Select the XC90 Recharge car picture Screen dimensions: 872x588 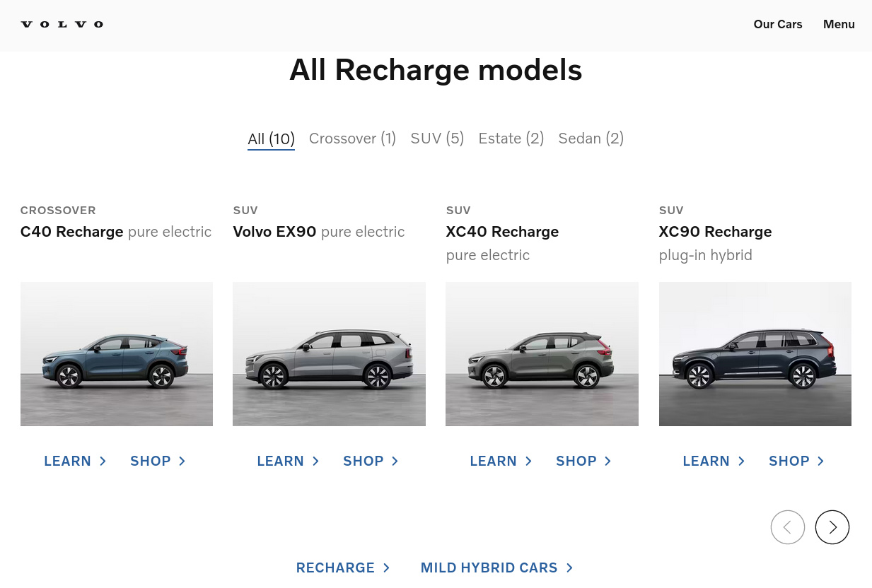click(755, 354)
